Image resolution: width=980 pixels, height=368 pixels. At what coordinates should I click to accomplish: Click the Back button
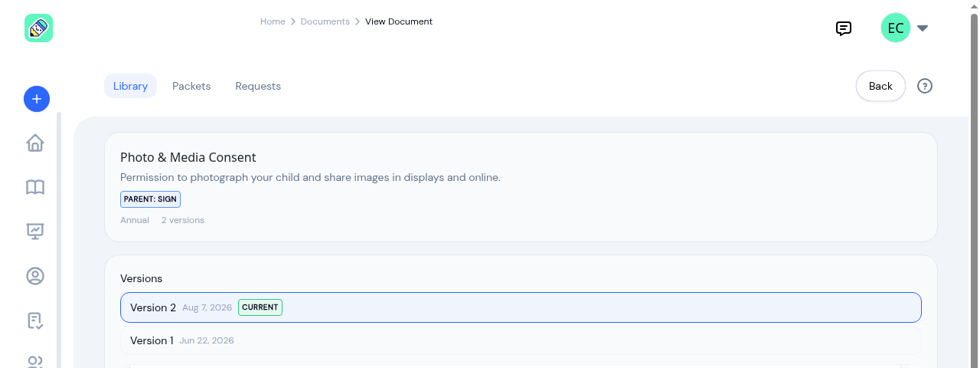pyautogui.click(x=880, y=86)
